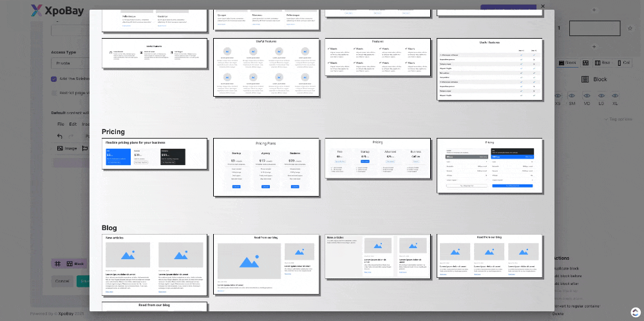
Task: Toggle MD breakpoint visibility eye
Action: click(x=586, y=94)
